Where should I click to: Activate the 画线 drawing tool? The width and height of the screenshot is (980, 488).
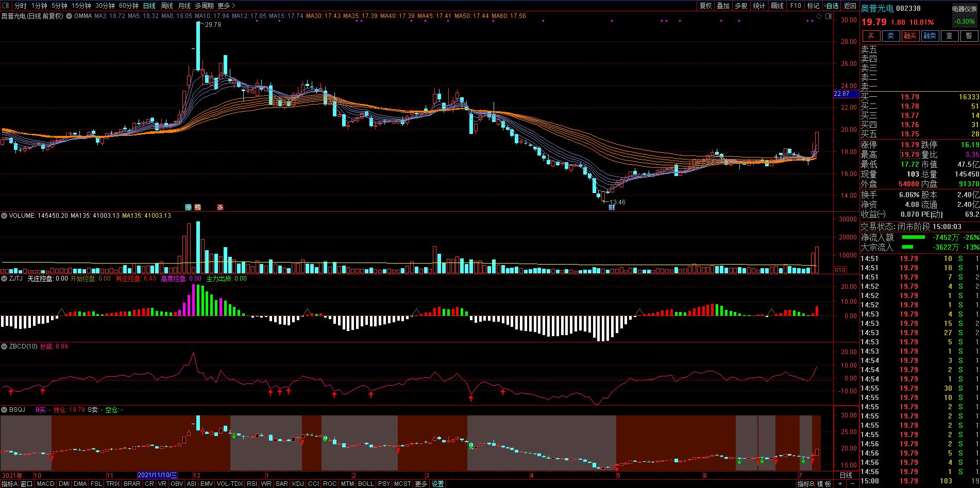click(778, 6)
